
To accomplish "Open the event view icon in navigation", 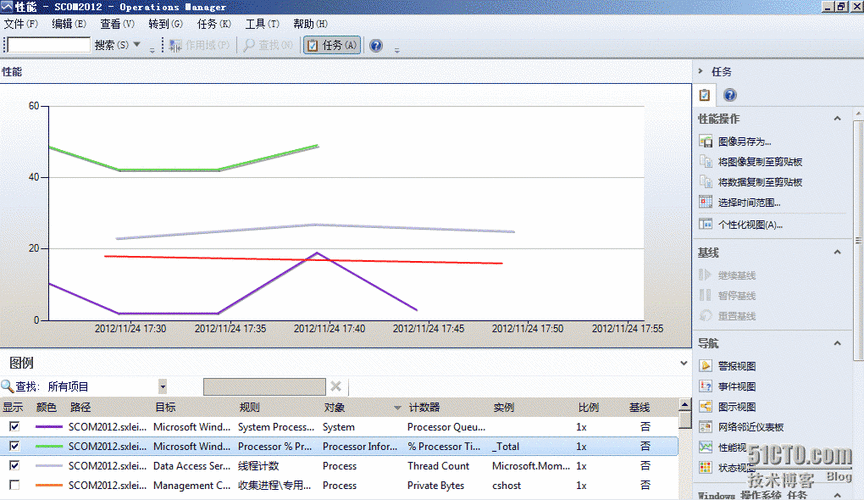I will click(x=706, y=386).
